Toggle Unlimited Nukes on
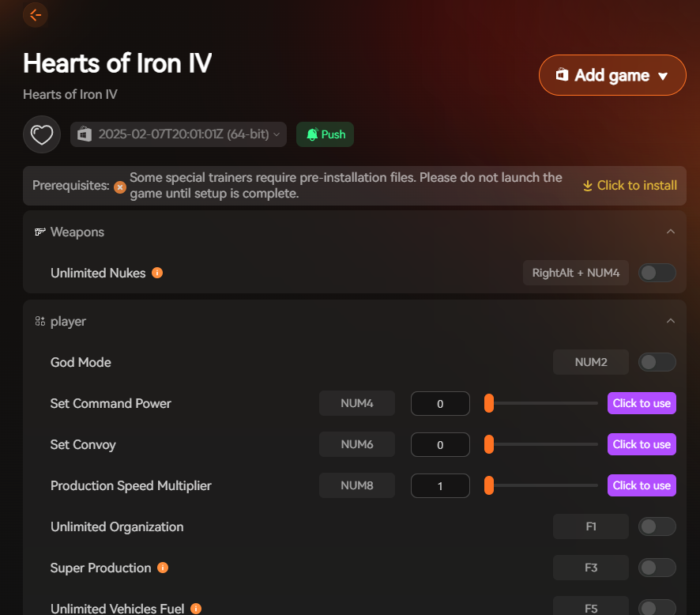Viewport: 700px width, 615px height. point(657,272)
